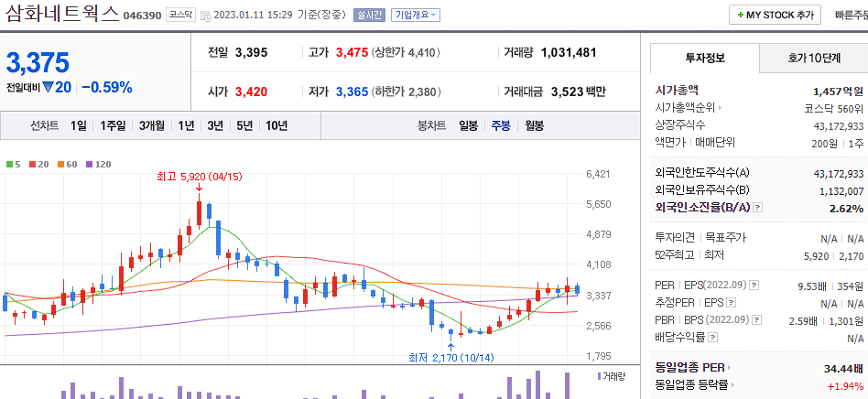Click the 거래량 value 1,031,481
Viewport: 868px width, 399px height.
(x=569, y=52)
